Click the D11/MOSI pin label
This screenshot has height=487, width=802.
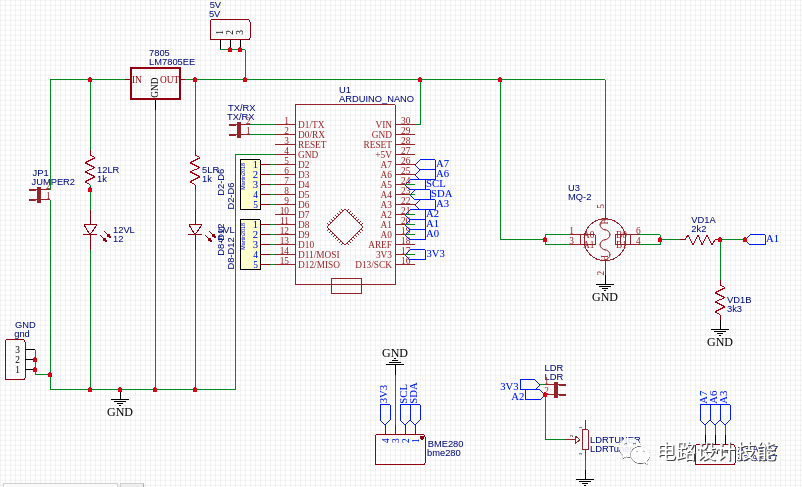[x=319, y=254]
